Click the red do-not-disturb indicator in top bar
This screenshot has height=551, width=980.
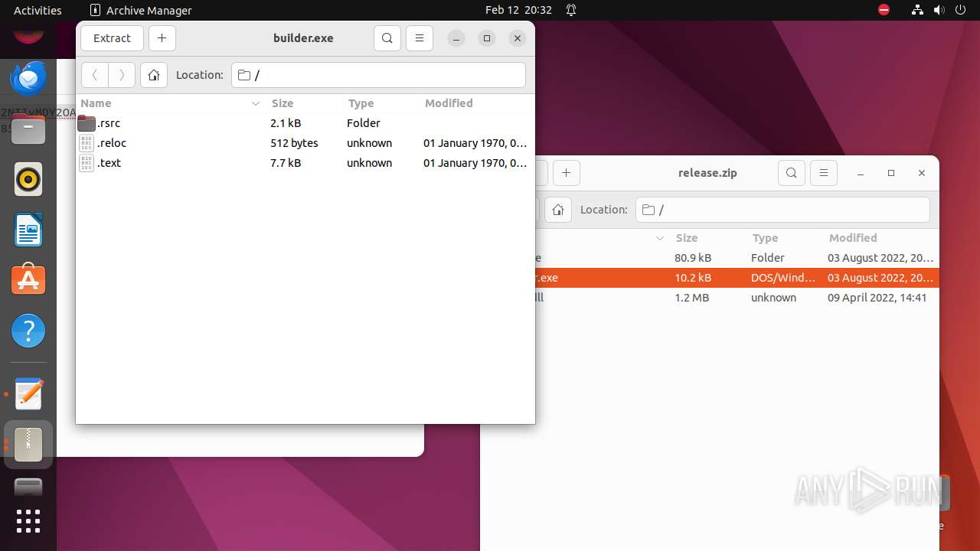[x=884, y=10]
